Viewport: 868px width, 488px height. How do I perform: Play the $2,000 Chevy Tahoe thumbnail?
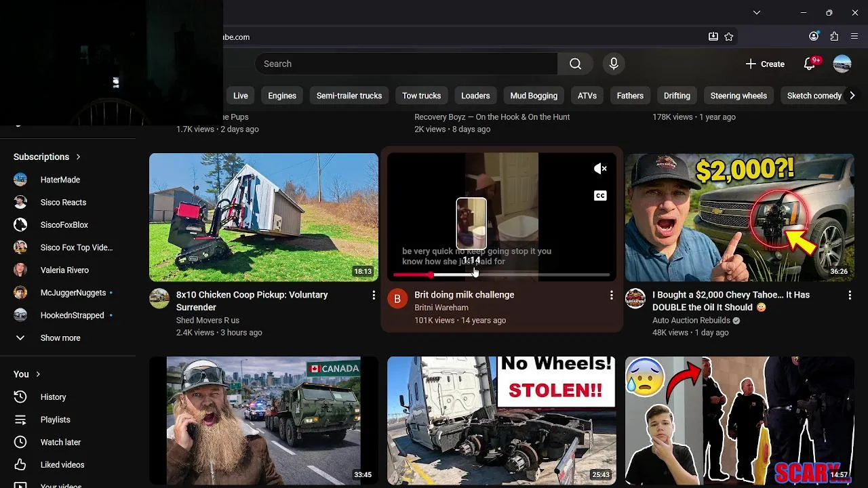tap(740, 217)
